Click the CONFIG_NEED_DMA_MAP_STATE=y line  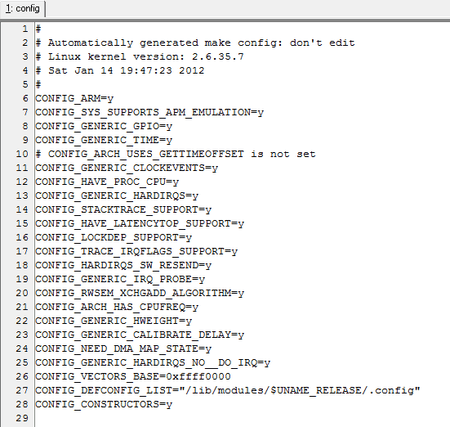(x=123, y=349)
